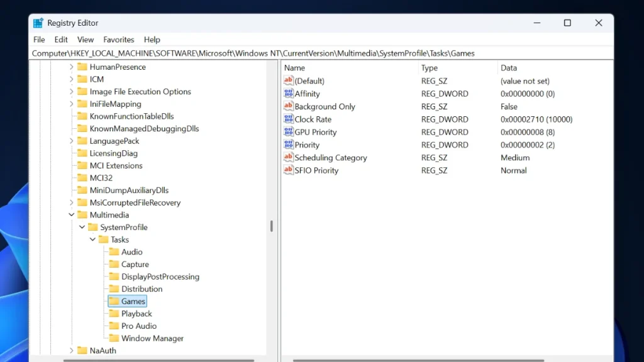Expand the NaAuth key
Viewport: 644px width, 362px height.
click(71, 350)
